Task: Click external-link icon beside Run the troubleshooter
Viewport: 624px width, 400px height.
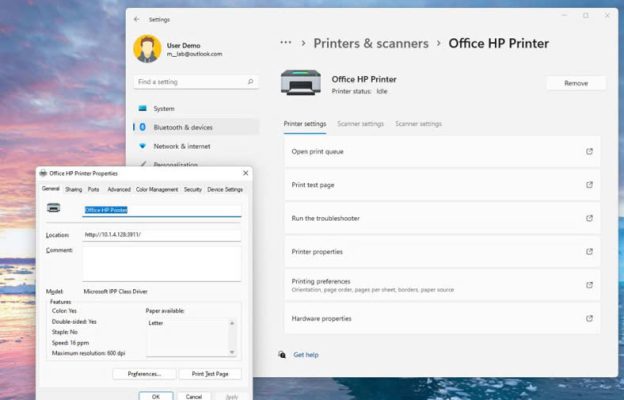Action: [589, 218]
